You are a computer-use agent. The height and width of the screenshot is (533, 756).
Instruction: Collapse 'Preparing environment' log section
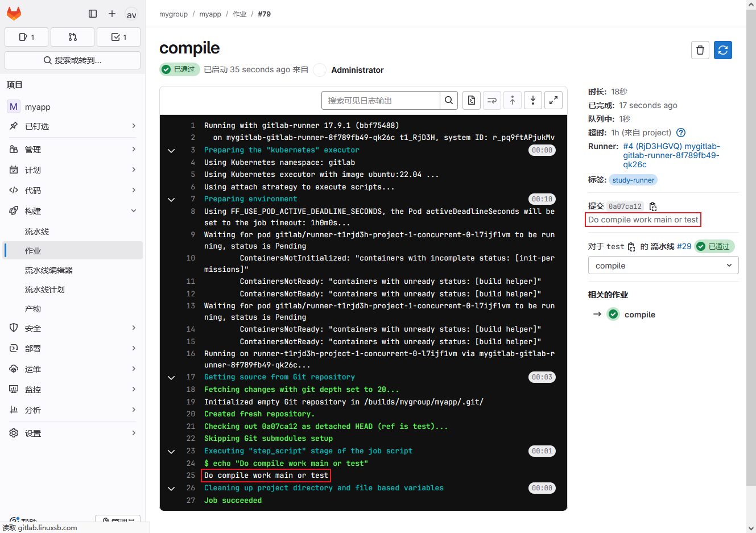pyautogui.click(x=171, y=200)
